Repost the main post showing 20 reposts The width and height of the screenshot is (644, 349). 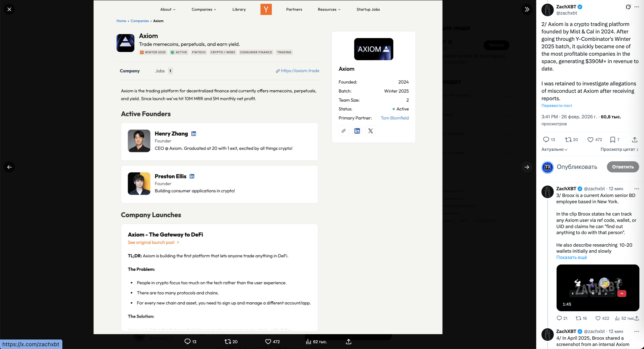coord(568,140)
